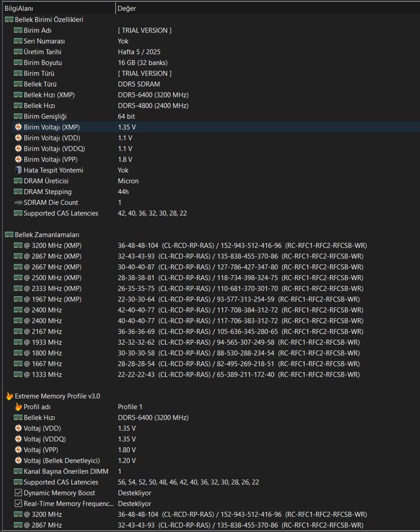
Task: Click the memory icon beside Seri Numarası
Action: point(18,41)
